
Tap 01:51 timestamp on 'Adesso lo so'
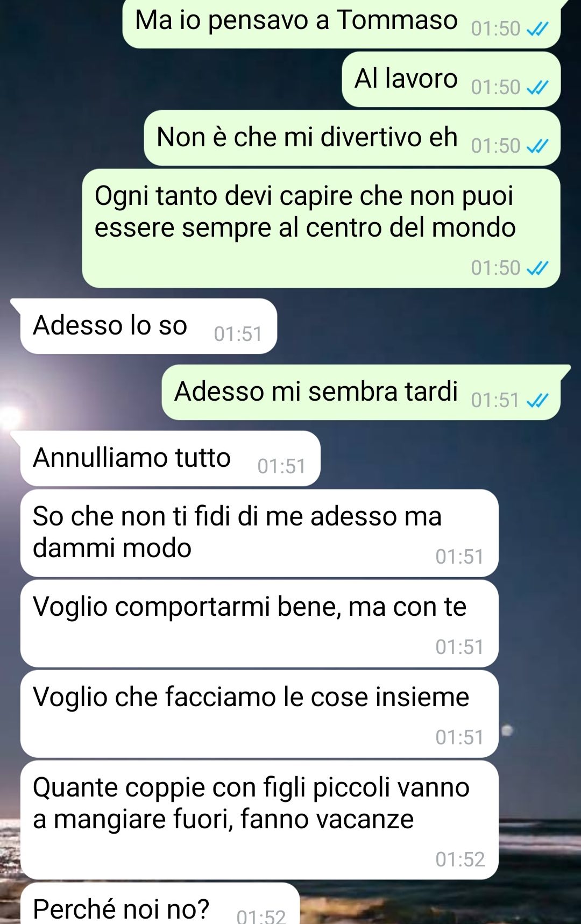[238, 334]
